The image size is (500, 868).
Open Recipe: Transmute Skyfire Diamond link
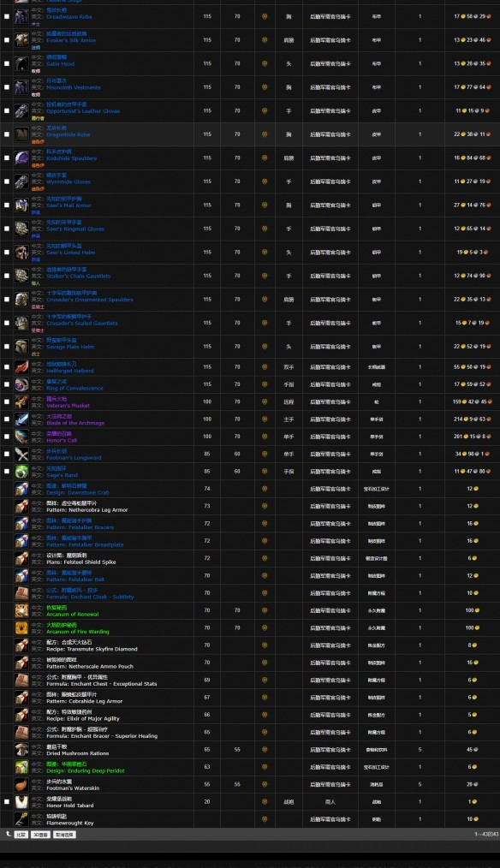[92, 649]
